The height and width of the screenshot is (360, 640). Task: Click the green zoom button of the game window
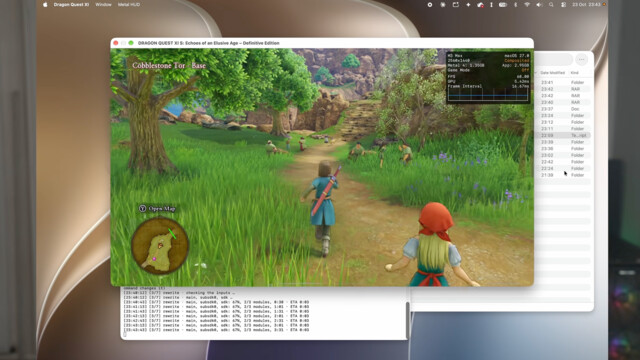131,43
